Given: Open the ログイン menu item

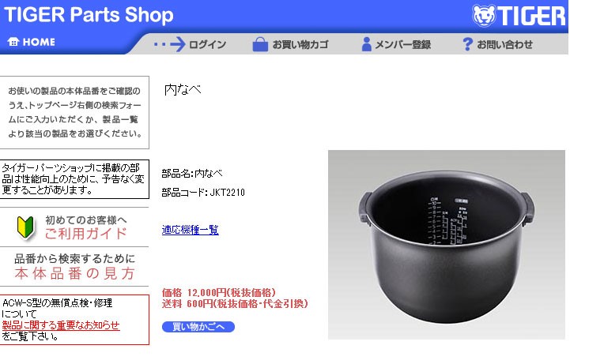Looking at the screenshot, I should [x=207, y=45].
